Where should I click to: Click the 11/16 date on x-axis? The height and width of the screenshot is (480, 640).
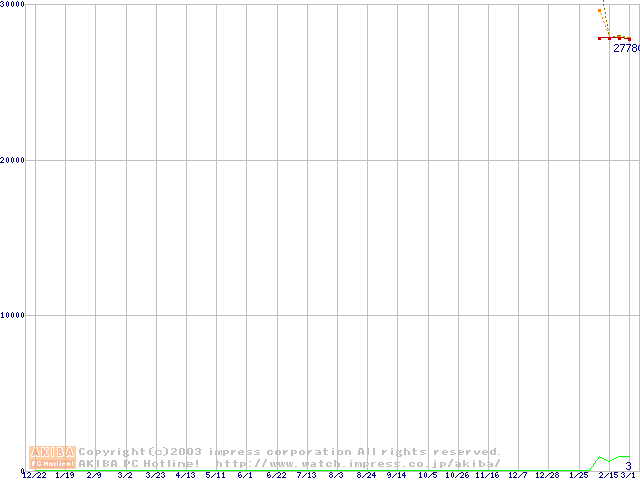pyautogui.click(x=487, y=476)
